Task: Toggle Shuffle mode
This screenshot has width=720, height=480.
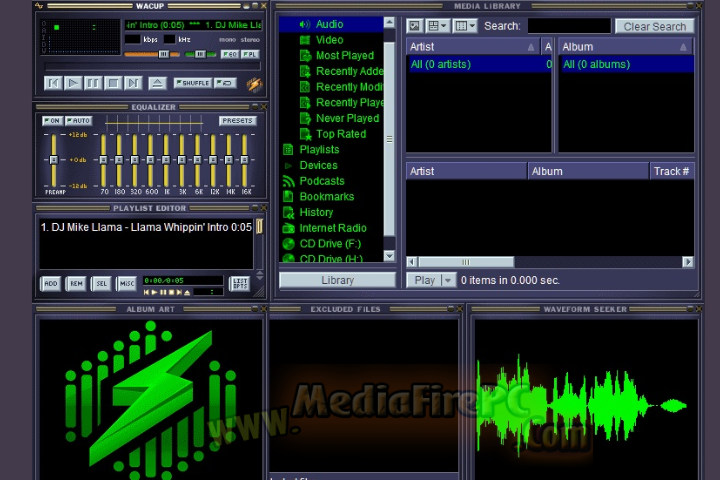Action: 193,83
